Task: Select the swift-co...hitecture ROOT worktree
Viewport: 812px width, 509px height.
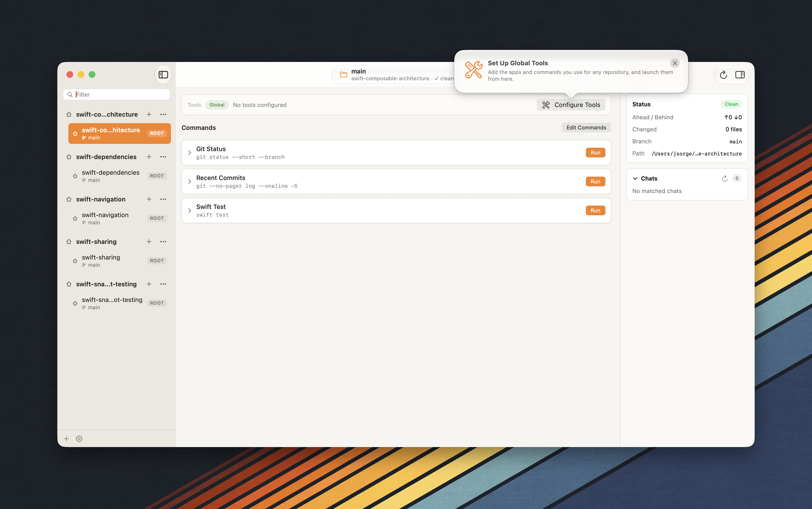Action: 119,133
